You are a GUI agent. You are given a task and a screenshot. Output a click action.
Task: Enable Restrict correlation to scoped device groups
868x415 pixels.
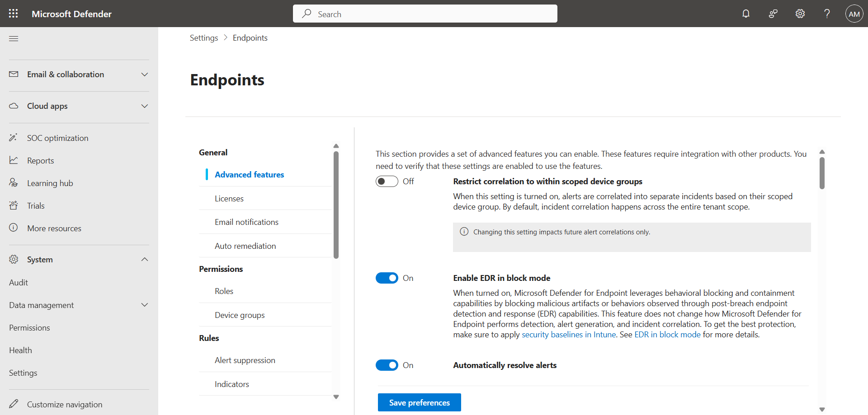pyautogui.click(x=387, y=181)
